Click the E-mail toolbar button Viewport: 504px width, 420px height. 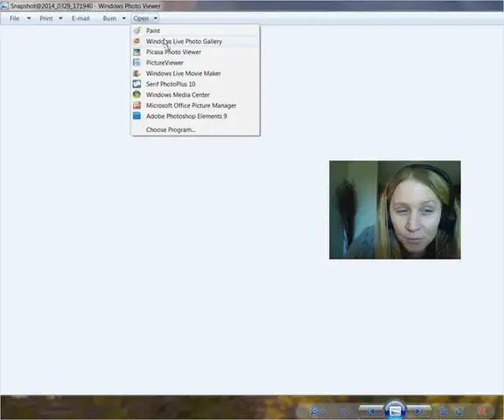tap(80, 18)
